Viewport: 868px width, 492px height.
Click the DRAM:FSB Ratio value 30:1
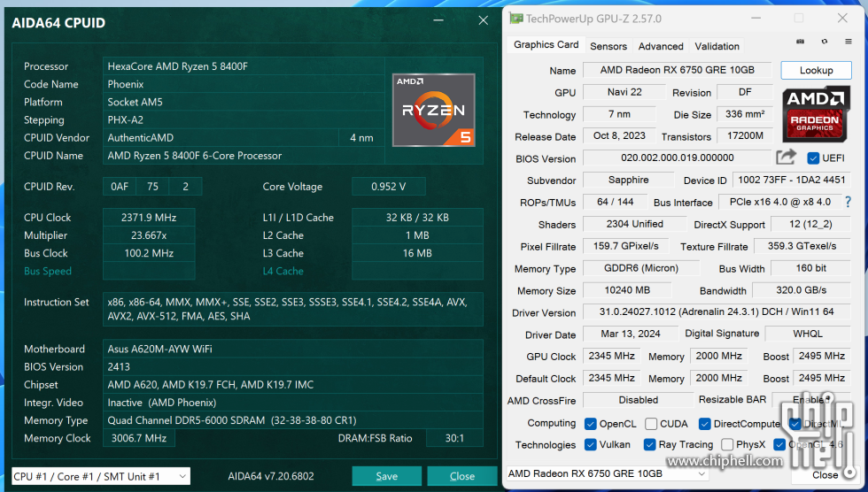tap(453, 438)
